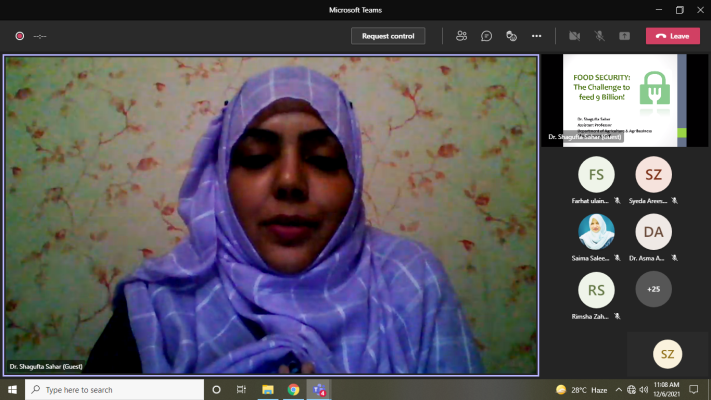
Task: Select the FS participant avatar
Action: tap(597, 175)
